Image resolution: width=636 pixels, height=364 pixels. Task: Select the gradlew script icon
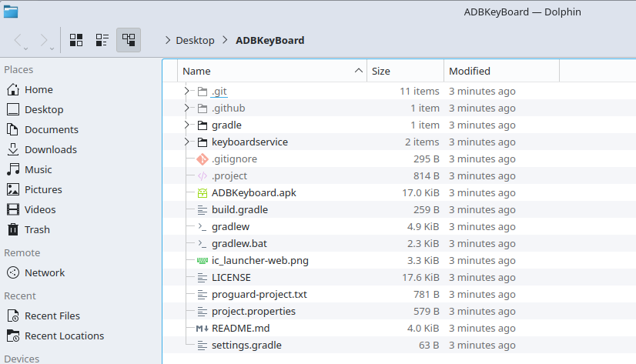(203, 226)
